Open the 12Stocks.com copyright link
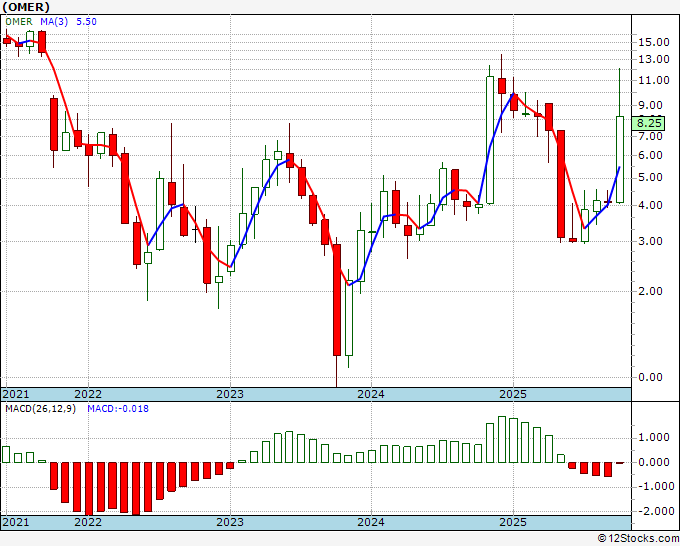 (x=638, y=539)
